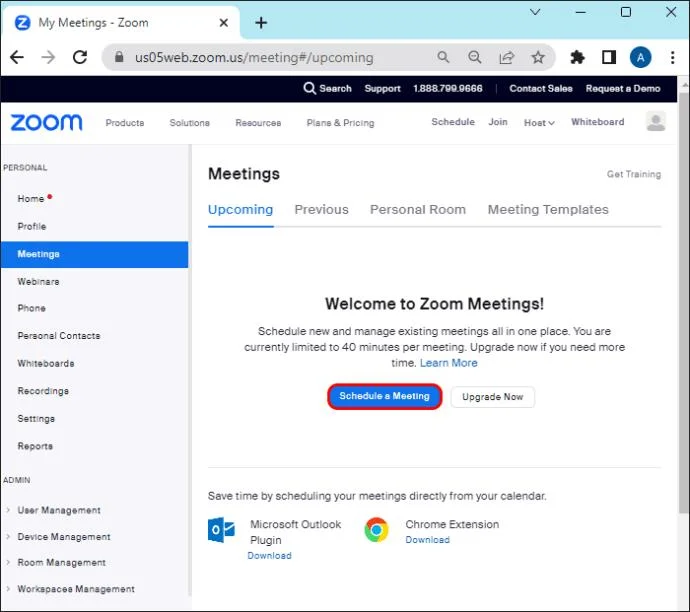Image resolution: width=690 pixels, height=612 pixels.
Task: Open the user profile avatar icon
Action: 655,121
